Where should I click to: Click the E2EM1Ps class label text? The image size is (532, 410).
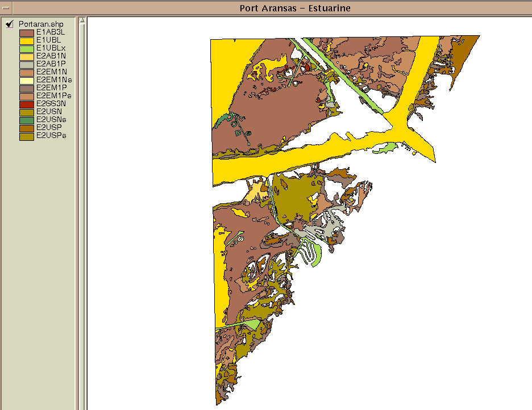click(53, 96)
